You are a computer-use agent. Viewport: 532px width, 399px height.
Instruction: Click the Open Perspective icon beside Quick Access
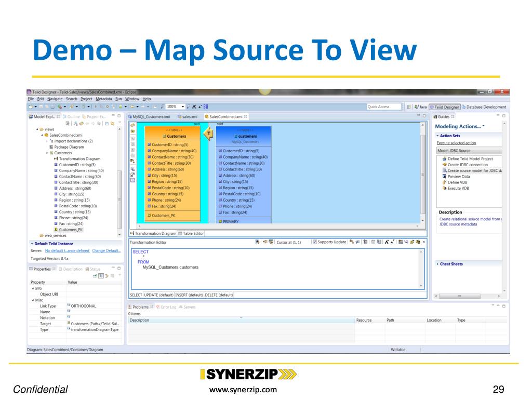click(409, 107)
